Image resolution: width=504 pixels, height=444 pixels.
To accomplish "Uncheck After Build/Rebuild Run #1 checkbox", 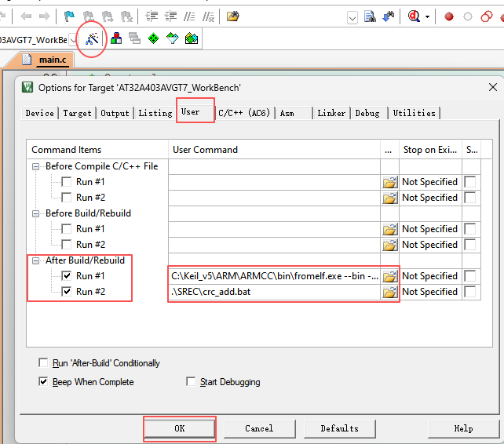I will click(x=67, y=275).
